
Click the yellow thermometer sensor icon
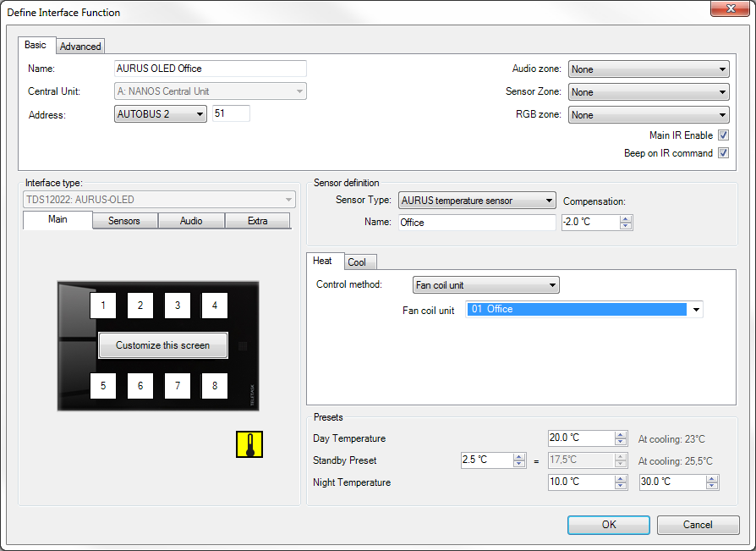coord(249,444)
